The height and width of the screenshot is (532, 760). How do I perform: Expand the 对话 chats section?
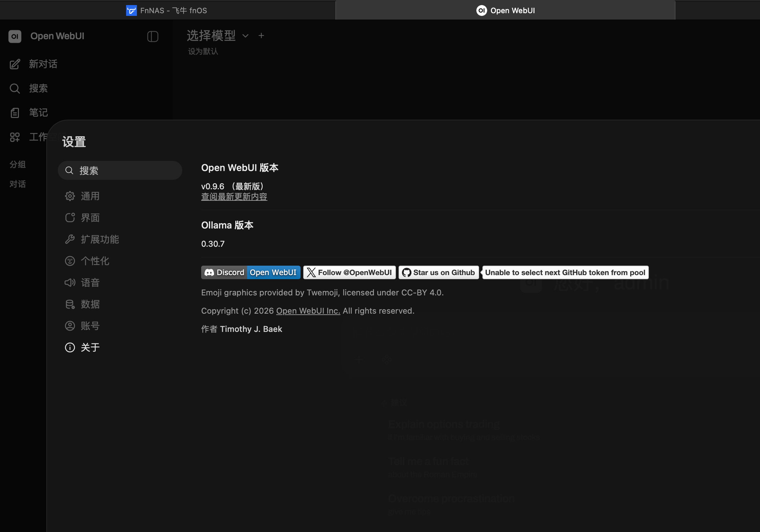pos(18,184)
